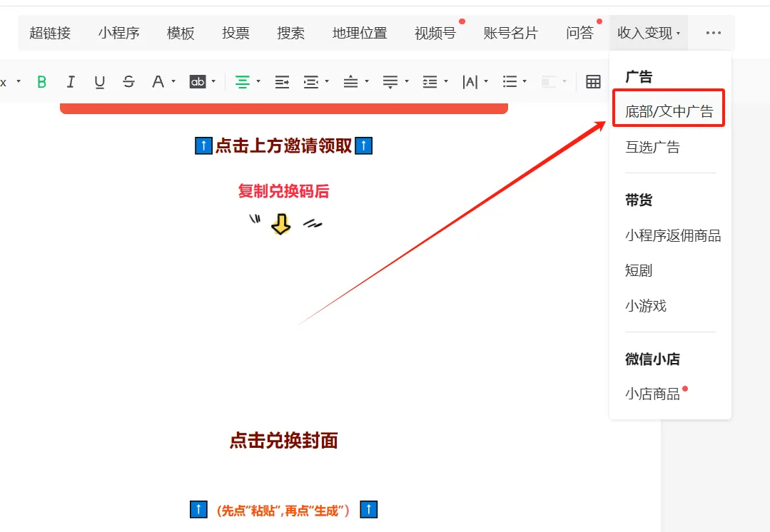Open the both-sides indent dropdown arrow

(327, 81)
